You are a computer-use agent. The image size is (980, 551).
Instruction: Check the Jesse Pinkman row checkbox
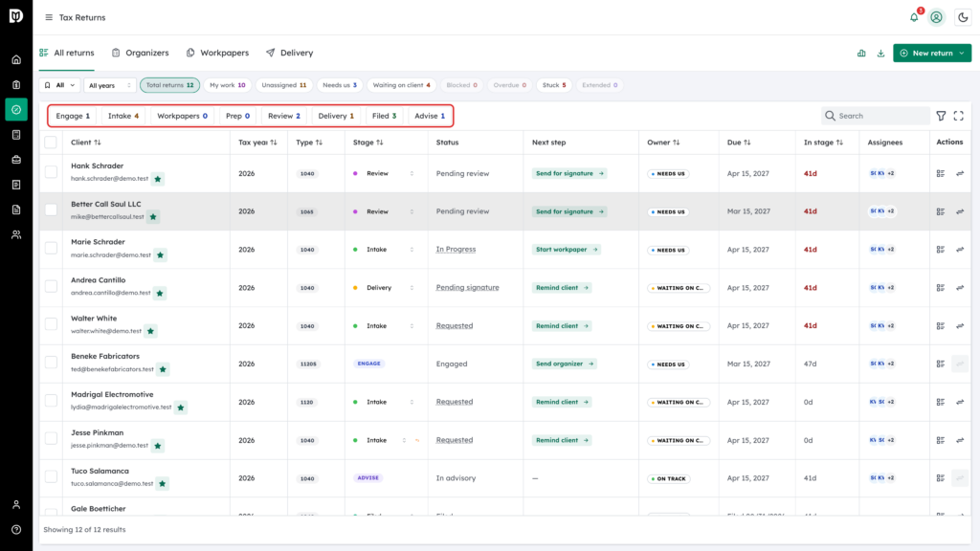51,438
